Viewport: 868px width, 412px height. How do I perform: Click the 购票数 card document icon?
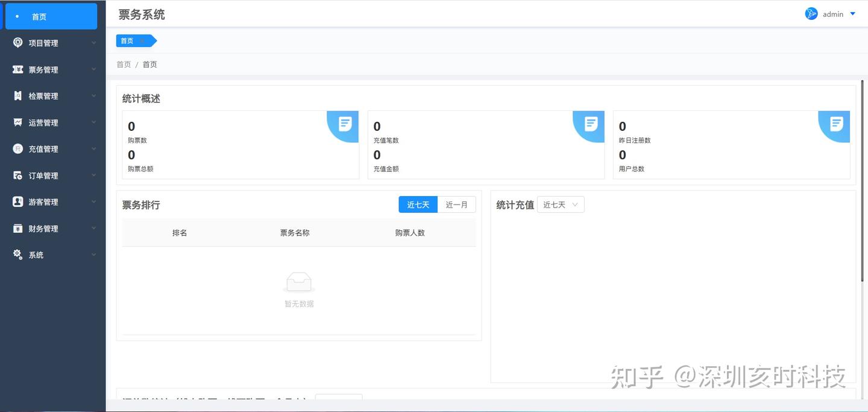point(345,124)
